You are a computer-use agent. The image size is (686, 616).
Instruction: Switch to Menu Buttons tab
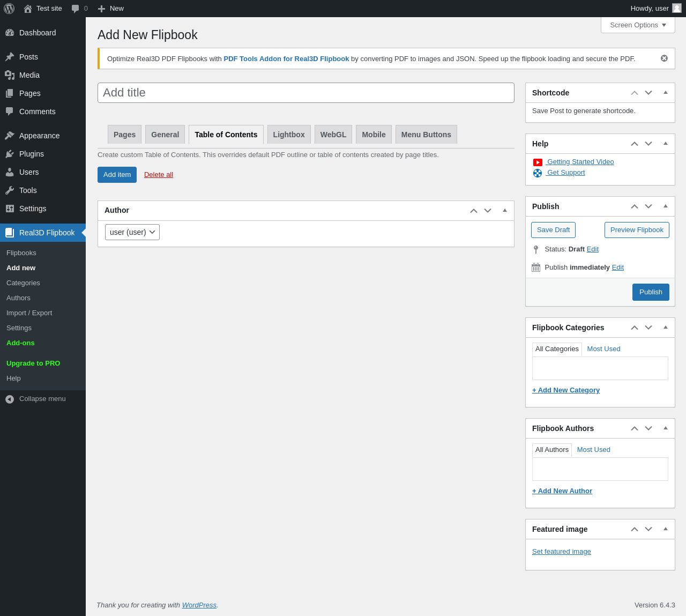click(x=426, y=135)
